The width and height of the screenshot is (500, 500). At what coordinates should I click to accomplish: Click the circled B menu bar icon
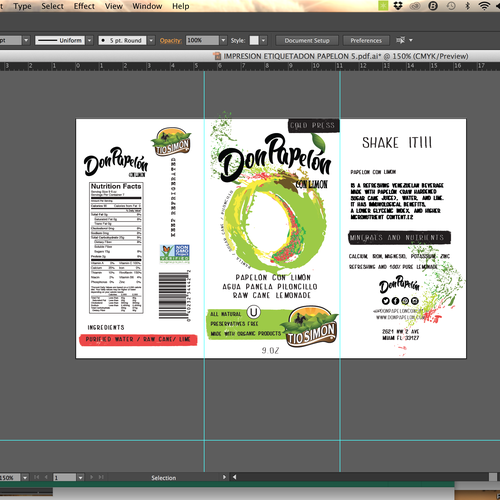click(x=433, y=6)
